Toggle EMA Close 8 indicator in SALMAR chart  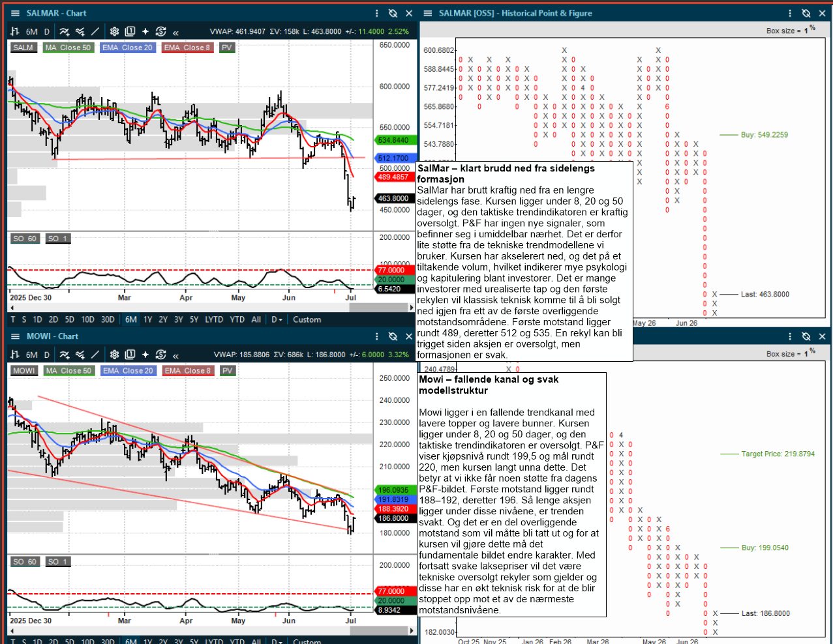[x=188, y=48]
